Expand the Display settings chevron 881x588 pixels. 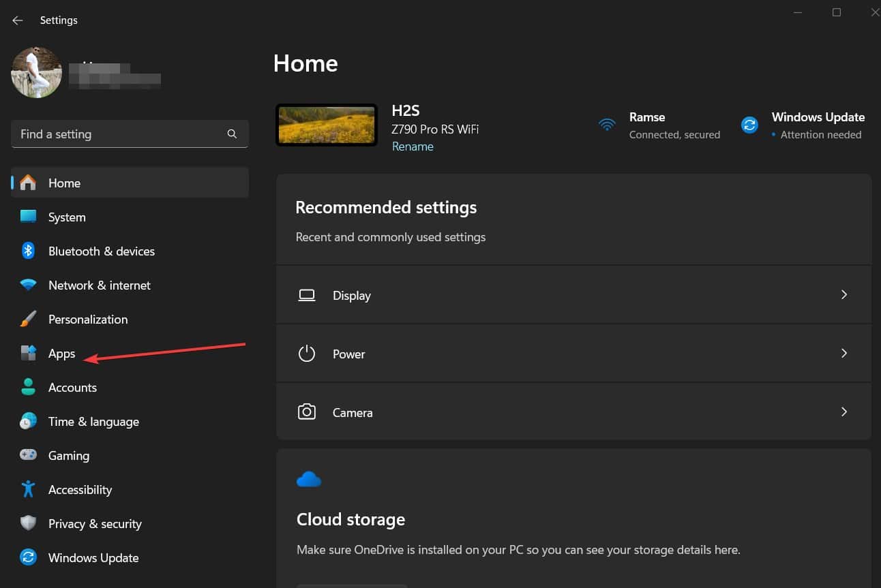[x=844, y=295]
